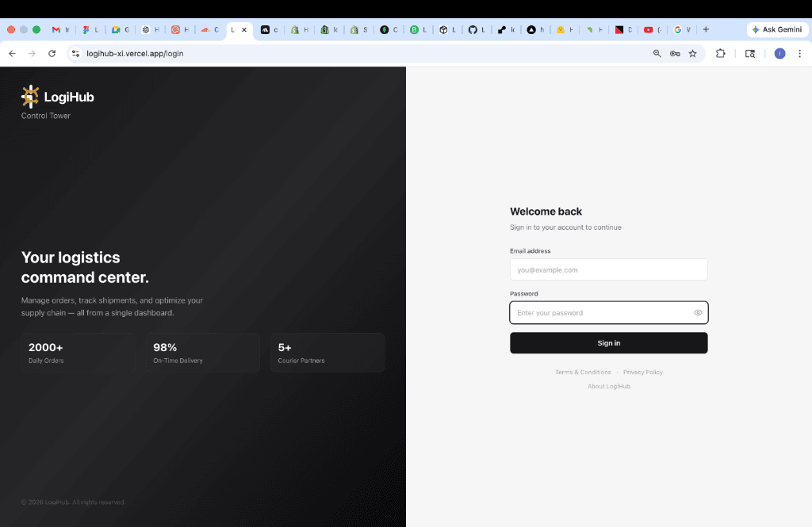Click the Ask Gemini button

pyautogui.click(x=777, y=29)
